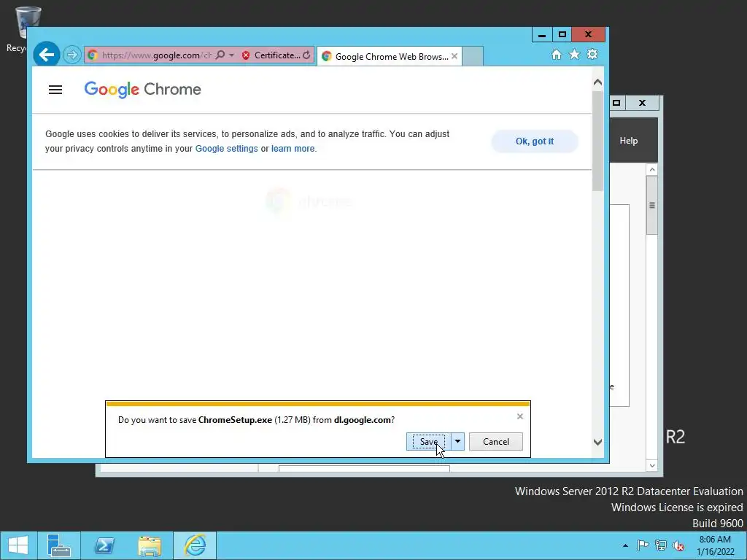This screenshot has width=747, height=560.
Task: Follow the learn more link
Action: (x=293, y=149)
